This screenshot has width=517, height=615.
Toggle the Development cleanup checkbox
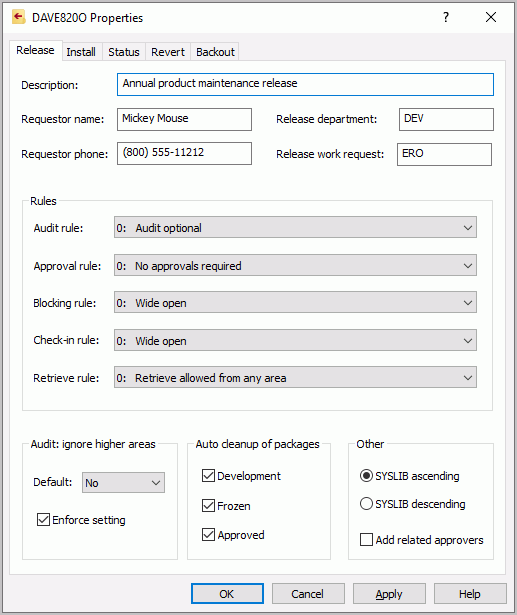(208, 476)
